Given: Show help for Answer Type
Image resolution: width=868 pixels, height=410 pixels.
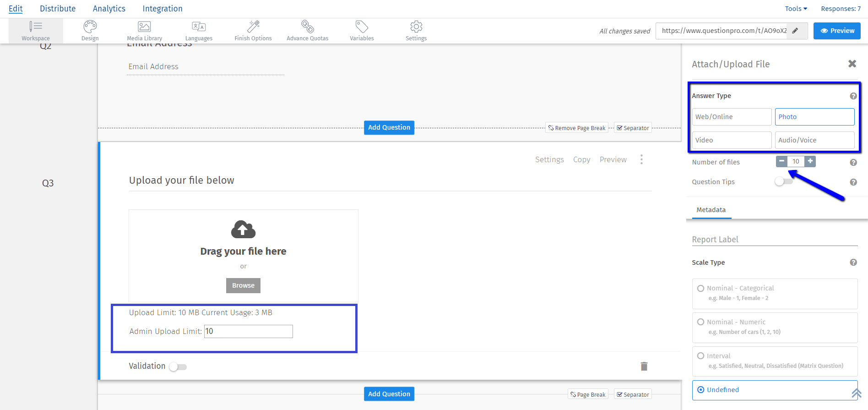Looking at the screenshot, I should (x=853, y=96).
